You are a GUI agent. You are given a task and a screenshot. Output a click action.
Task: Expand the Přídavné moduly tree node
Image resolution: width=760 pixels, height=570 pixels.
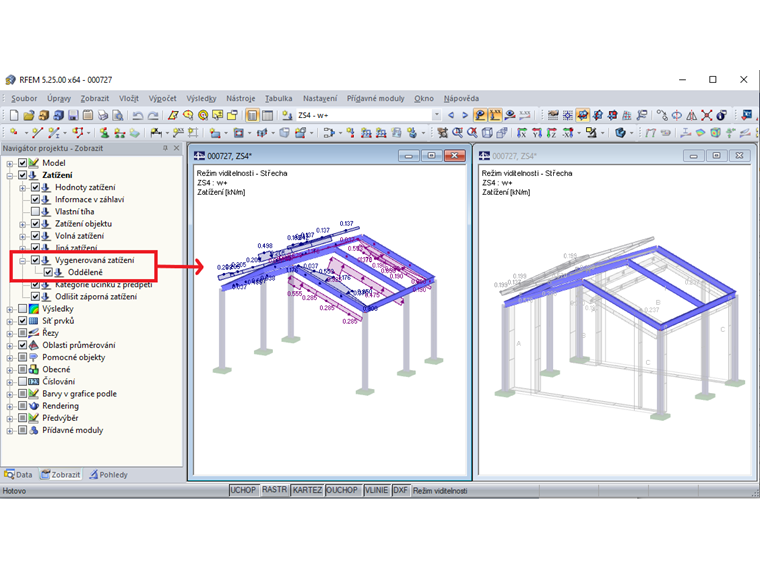[10, 430]
